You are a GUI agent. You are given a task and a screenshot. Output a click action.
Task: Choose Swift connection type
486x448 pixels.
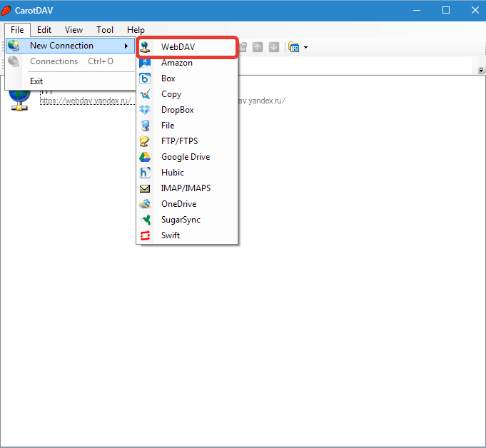coord(187,235)
